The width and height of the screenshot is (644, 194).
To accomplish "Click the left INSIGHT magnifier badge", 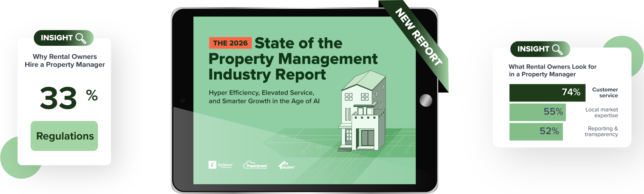I will click(64, 38).
